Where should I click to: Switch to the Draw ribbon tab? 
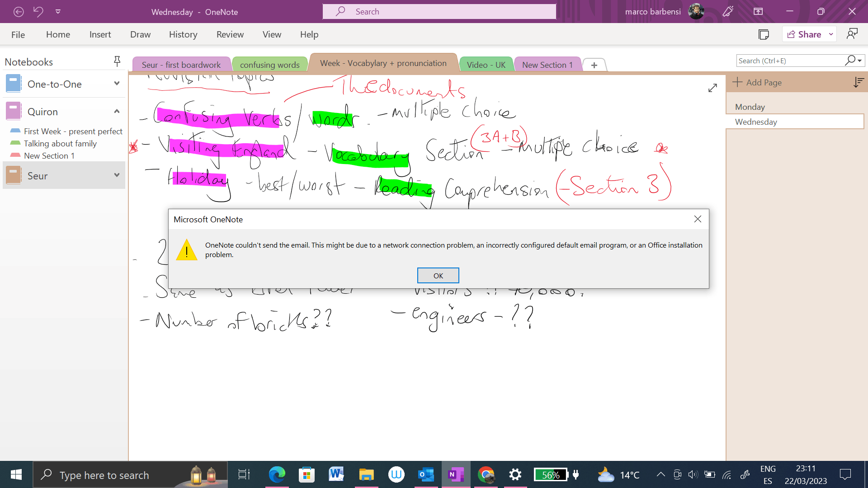140,34
